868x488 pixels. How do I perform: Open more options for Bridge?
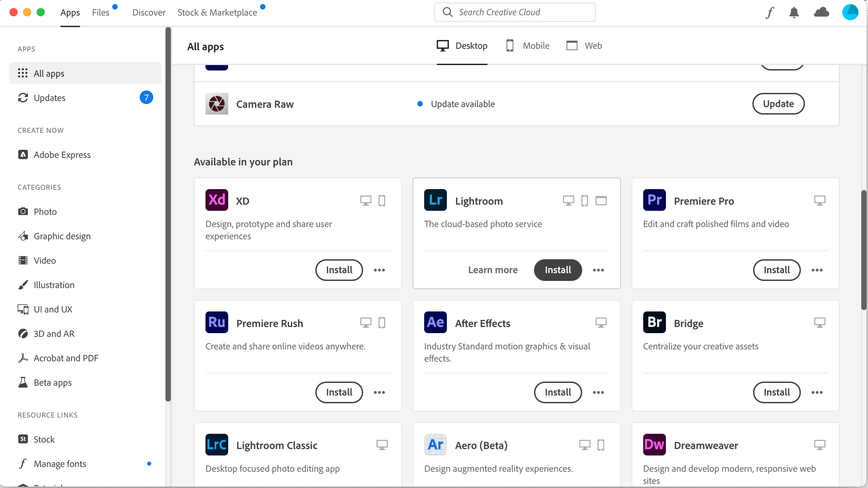[817, 392]
